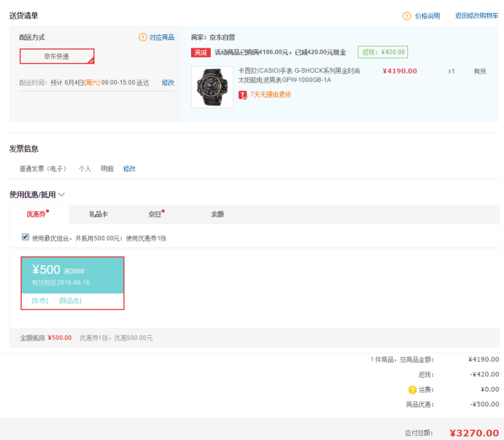The image size is (504, 440).
Task: Click the 返现 ¥420.00 badge
Action: pyautogui.click(x=383, y=52)
